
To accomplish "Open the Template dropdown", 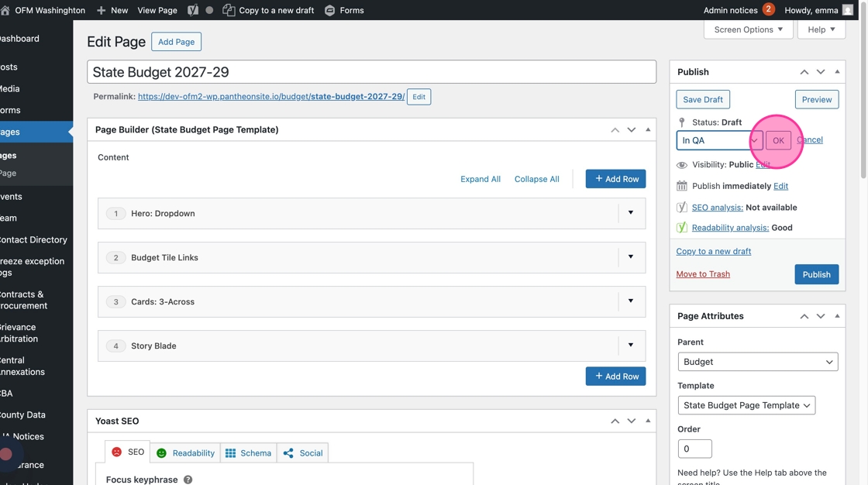I will click(746, 405).
